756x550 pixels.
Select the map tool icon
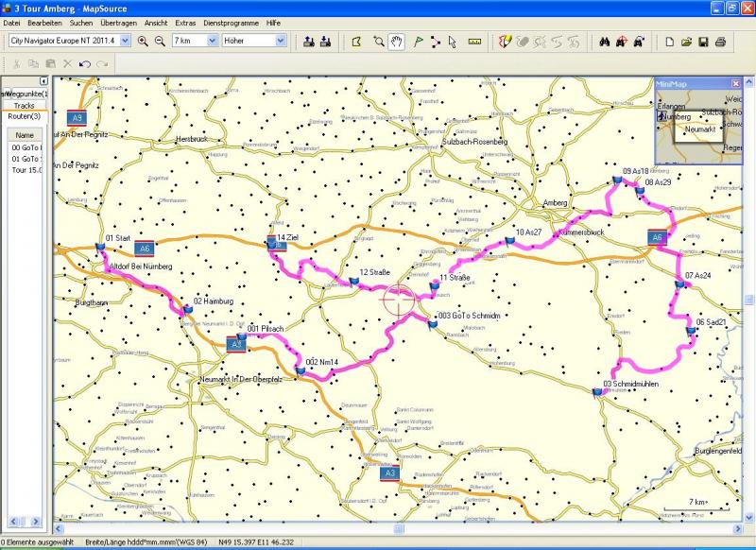pos(357,42)
